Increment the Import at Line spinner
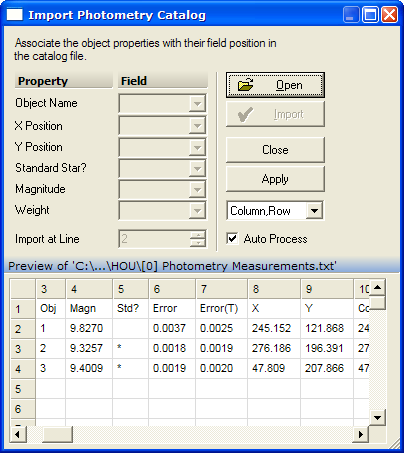The width and height of the screenshot is (404, 453). 198,235
